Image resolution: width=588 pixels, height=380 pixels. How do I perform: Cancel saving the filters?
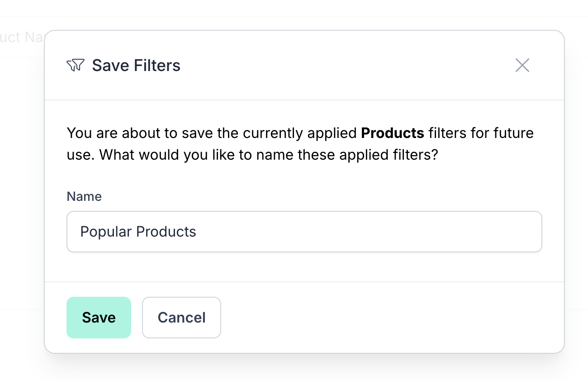tap(181, 318)
